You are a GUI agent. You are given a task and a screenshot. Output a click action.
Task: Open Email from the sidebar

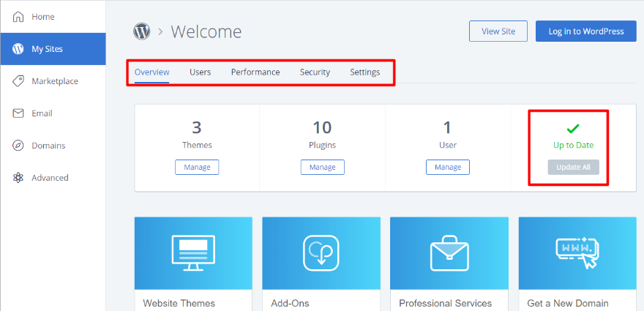[x=53, y=113]
